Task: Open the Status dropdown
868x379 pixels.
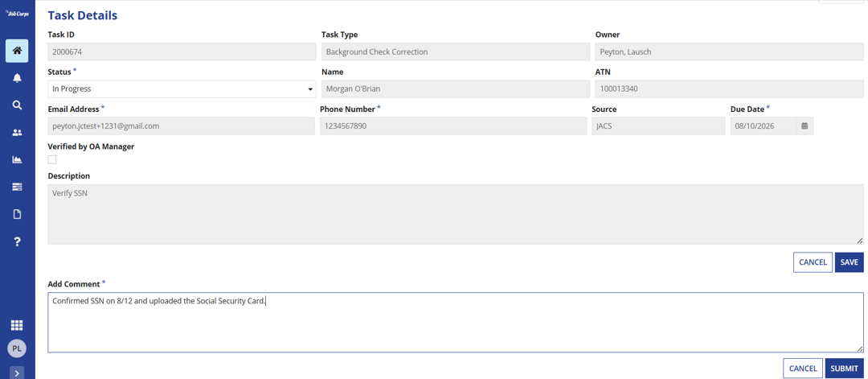Action: (x=182, y=89)
